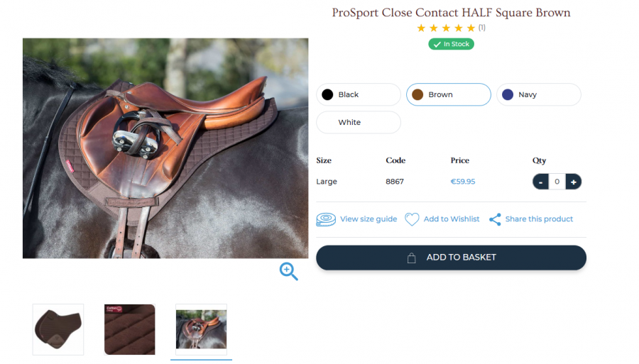Click the shopping bag icon in basket button

point(411,258)
